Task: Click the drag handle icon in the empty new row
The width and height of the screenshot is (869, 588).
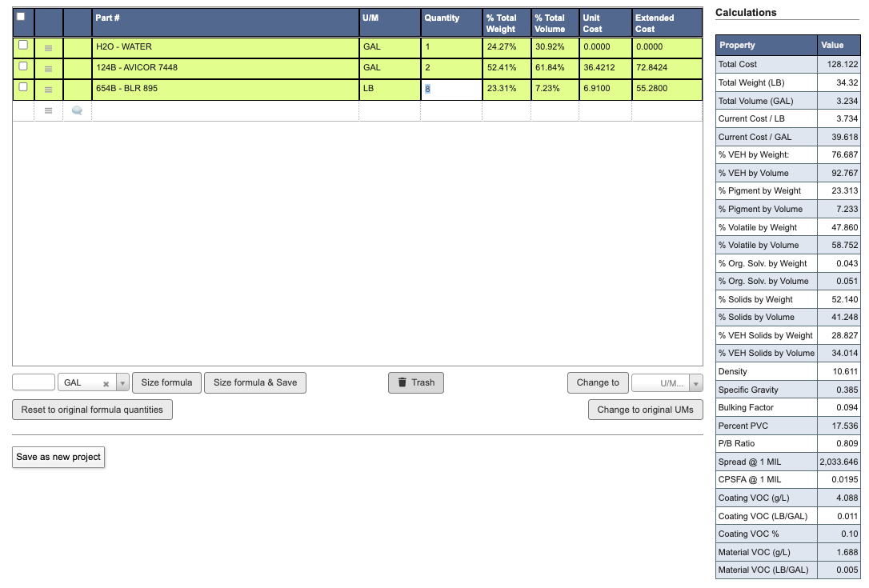Action: pyautogui.click(x=48, y=111)
